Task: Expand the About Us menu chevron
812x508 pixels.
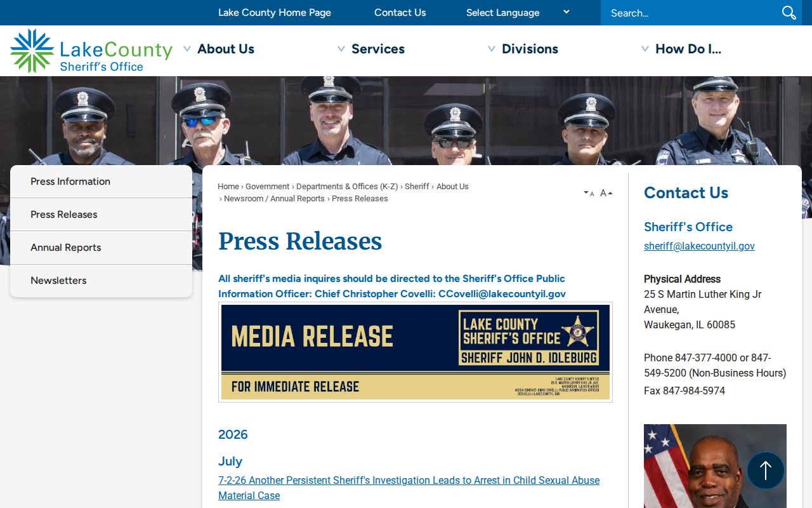Action: pyautogui.click(x=187, y=49)
